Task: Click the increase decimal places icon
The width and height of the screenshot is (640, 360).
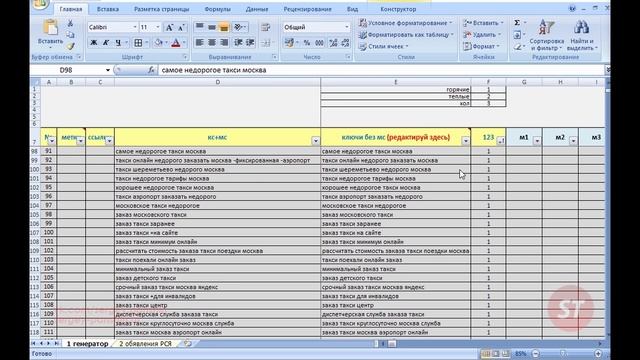Action: click(x=333, y=42)
